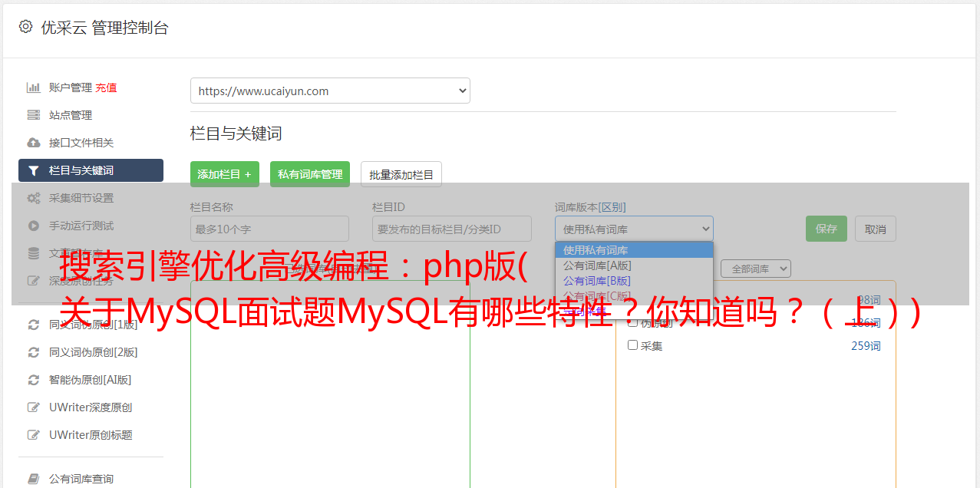This screenshot has height=488, width=980.
Task: Click the refresh icon for 智能伪原创[AI版]
Action: pyautogui.click(x=34, y=380)
